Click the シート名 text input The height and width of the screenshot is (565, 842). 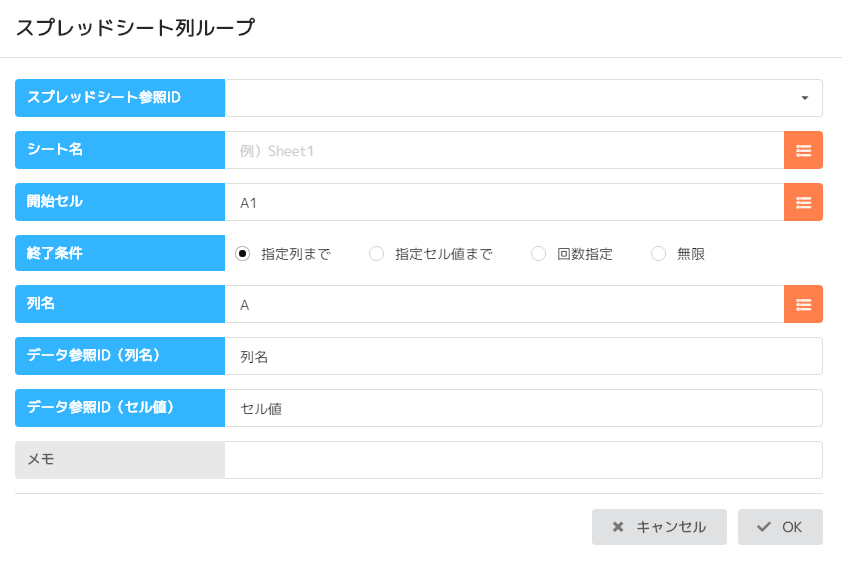pos(503,150)
